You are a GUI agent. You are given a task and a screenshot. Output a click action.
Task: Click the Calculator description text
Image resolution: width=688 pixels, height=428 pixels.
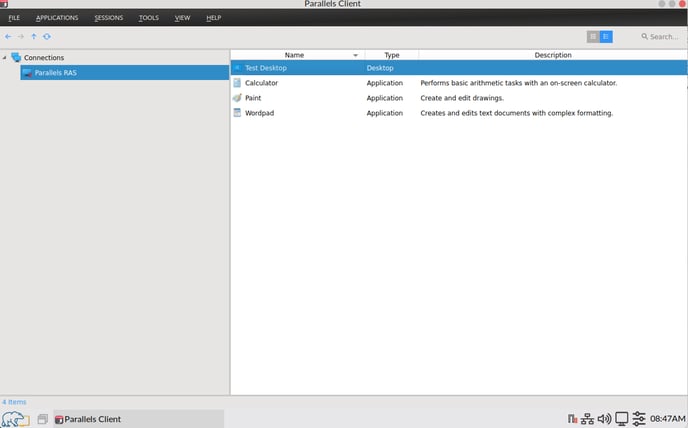pos(519,83)
